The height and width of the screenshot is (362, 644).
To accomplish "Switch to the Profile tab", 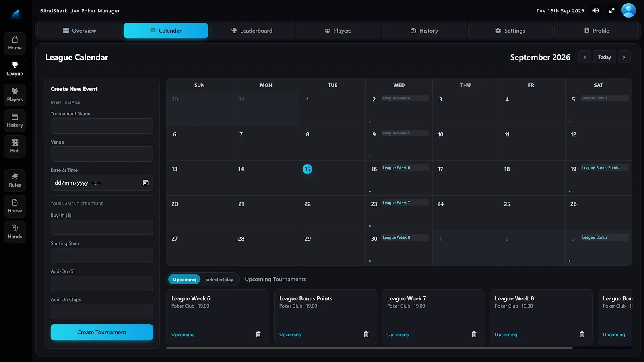I will coord(597,31).
